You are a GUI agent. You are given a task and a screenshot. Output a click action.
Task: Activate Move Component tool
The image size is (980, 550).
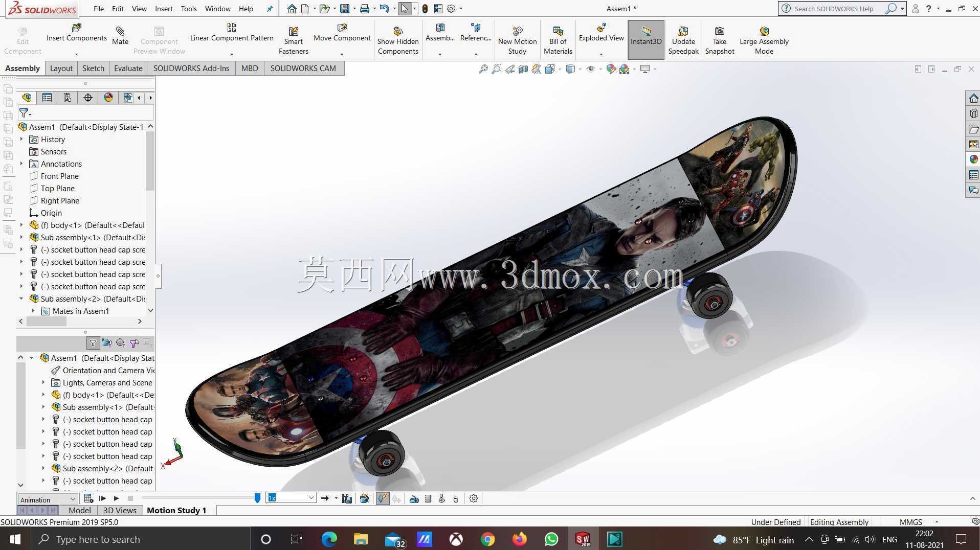click(342, 33)
